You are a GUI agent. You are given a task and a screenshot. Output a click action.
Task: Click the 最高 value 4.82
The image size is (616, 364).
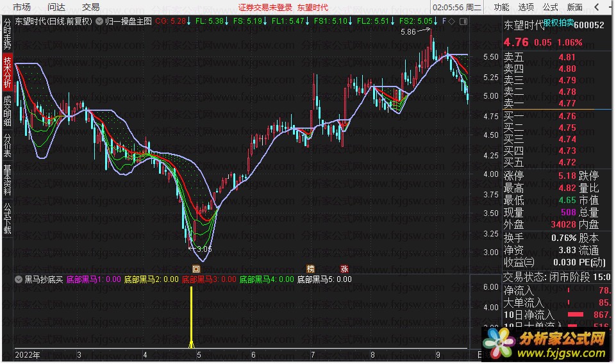[567, 188]
